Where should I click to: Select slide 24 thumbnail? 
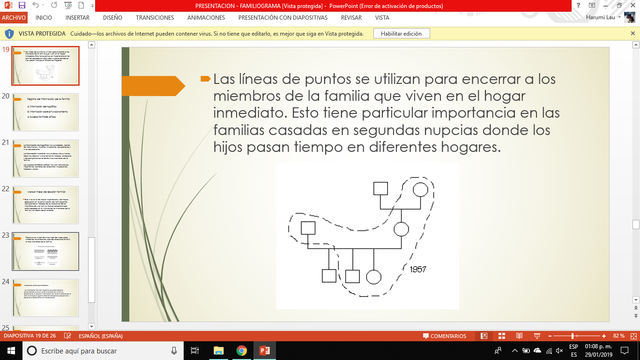coord(45,298)
